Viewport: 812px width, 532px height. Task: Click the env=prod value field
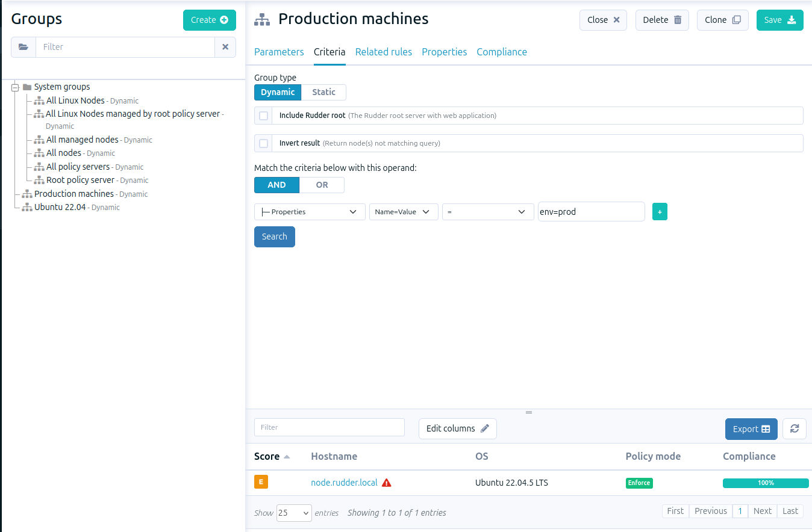tap(592, 212)
